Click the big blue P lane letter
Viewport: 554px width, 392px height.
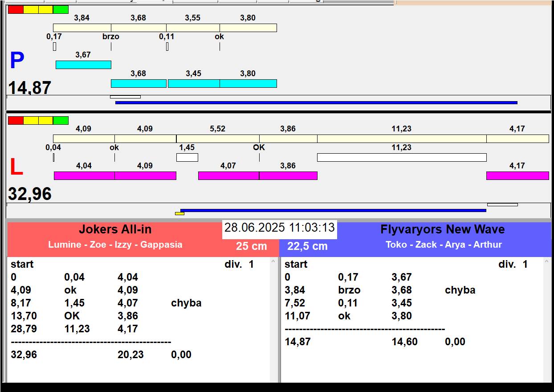17,61
